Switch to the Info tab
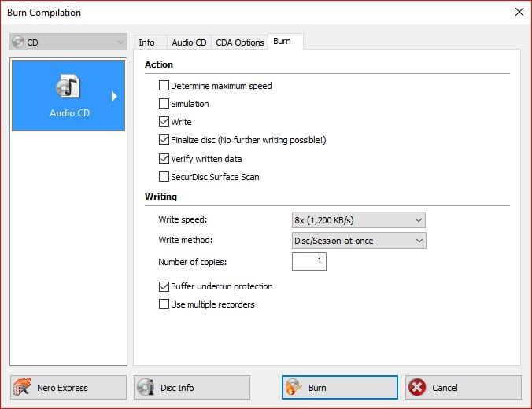The height and width of the screenshot is (409, 532). tap(146, 42)
